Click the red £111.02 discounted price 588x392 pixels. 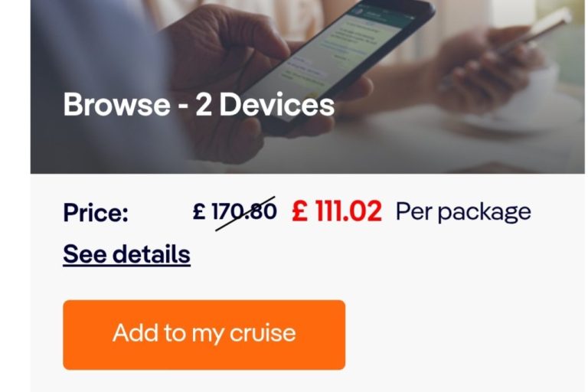(x=337, y=211)
